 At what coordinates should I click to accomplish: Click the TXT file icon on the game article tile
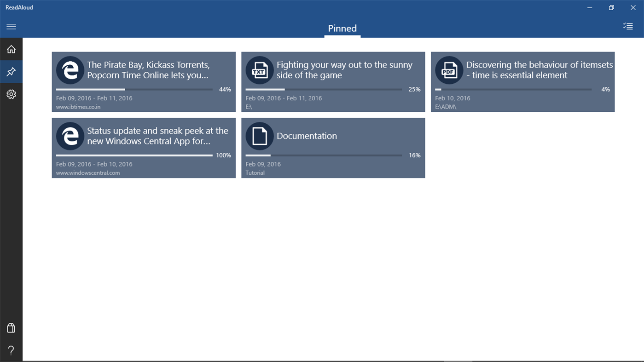tap(260, 70)
